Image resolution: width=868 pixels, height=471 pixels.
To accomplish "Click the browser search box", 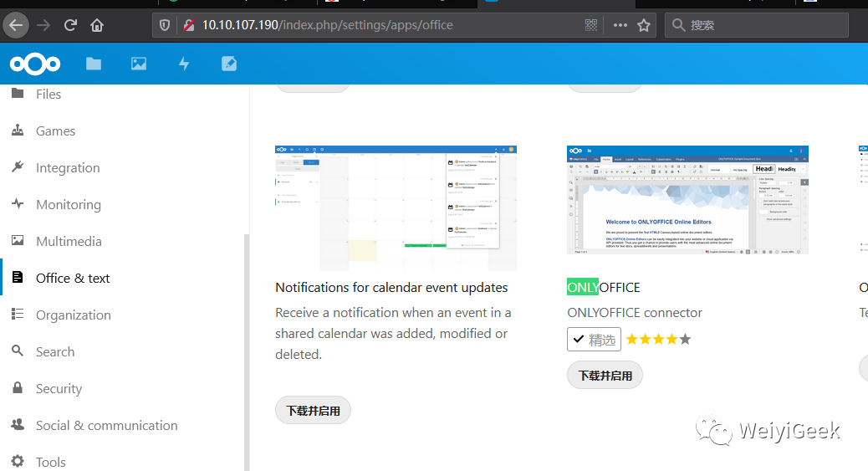I will click(x=756, y=25).
